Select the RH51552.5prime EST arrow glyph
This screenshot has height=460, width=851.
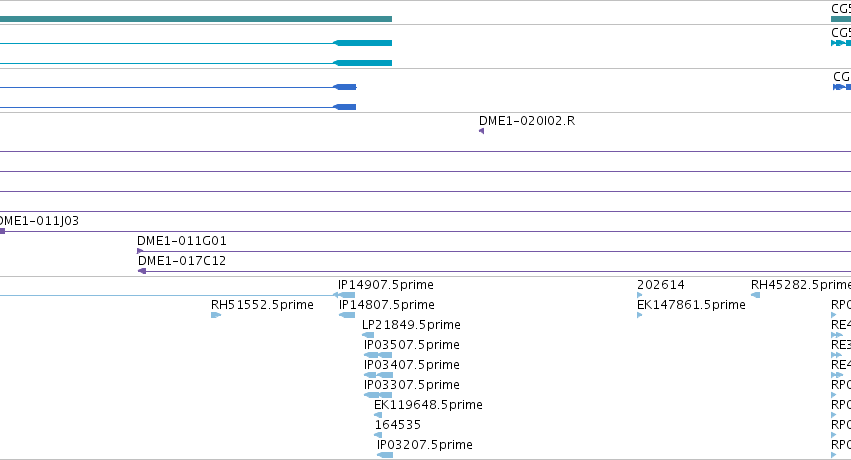pos(215,315)
